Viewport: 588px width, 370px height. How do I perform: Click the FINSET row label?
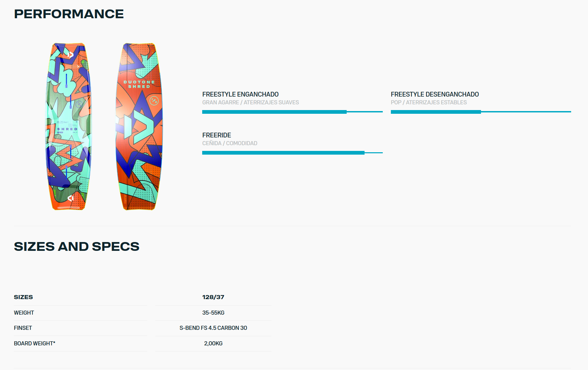coord(23,328)
